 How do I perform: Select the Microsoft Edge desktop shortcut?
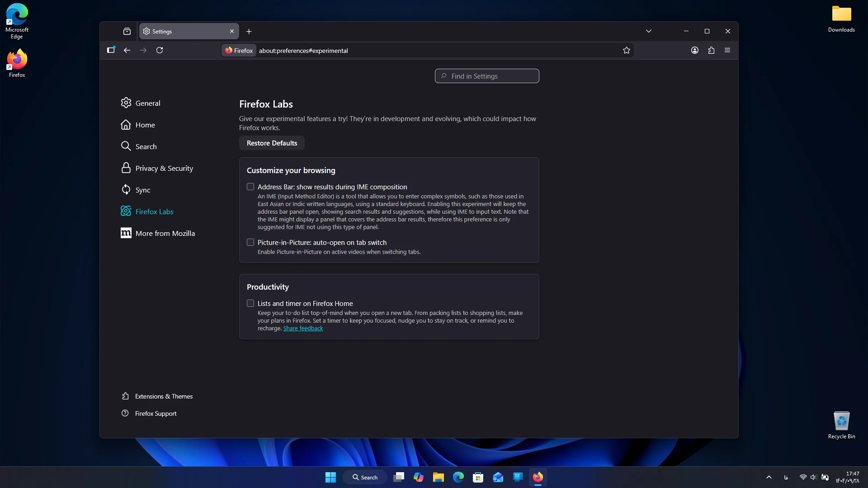click(17, 21)
